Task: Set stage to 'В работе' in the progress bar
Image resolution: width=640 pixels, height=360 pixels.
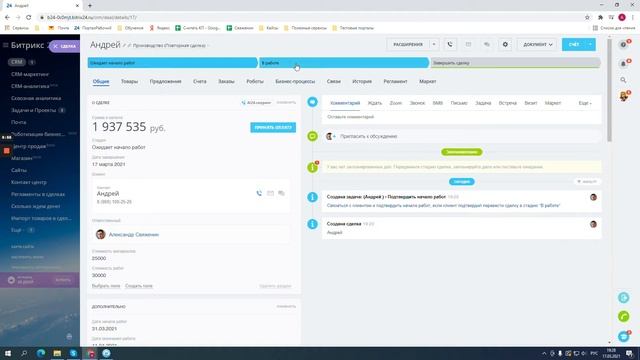Action: 344,63
